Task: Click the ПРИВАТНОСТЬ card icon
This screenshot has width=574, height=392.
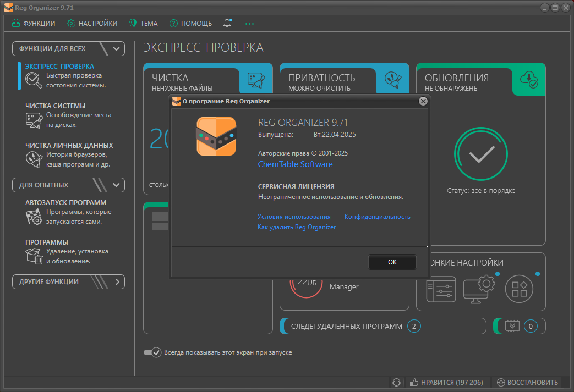Action: [393, 80]
